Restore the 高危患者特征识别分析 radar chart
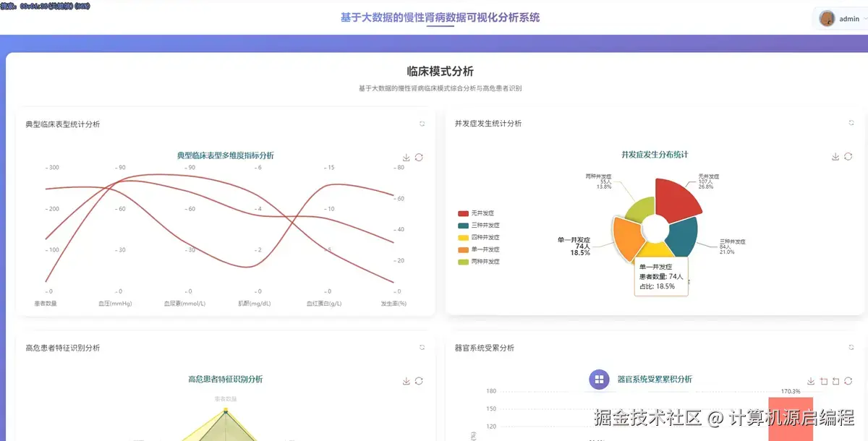This screenshot has width=868, height=441. (x=419, y=381)
